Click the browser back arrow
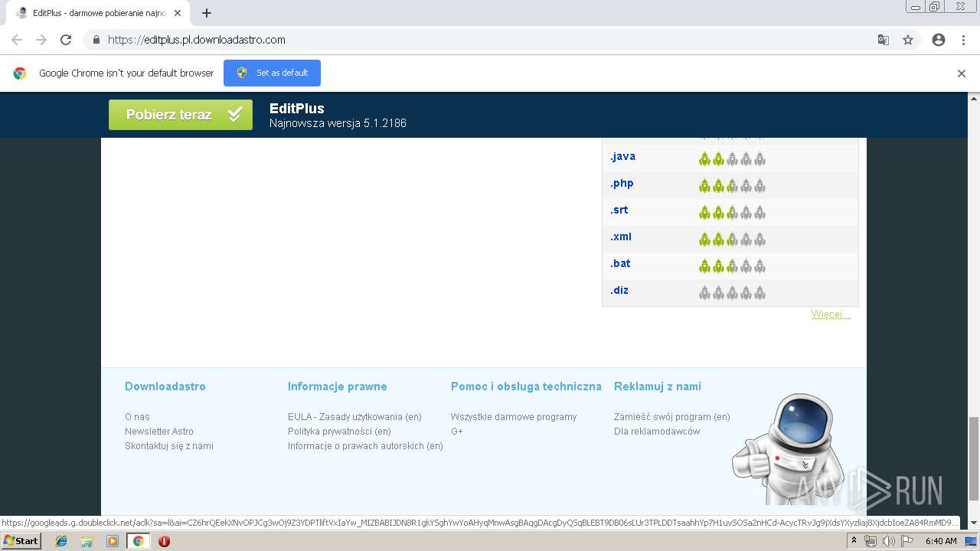The image size is (980, 551). (17, 40)
